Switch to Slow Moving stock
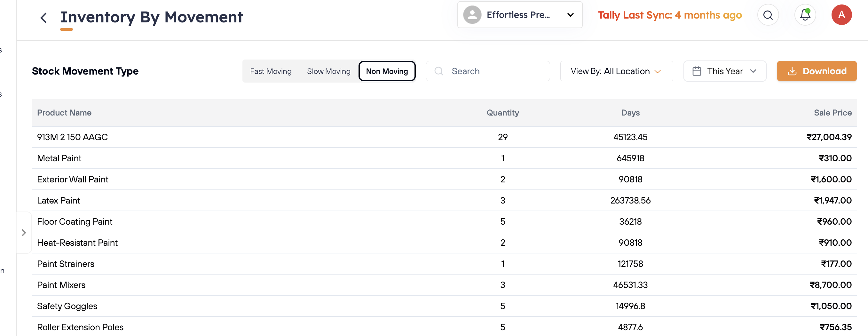This screenshot has width=868, height=336. [328, 71]
